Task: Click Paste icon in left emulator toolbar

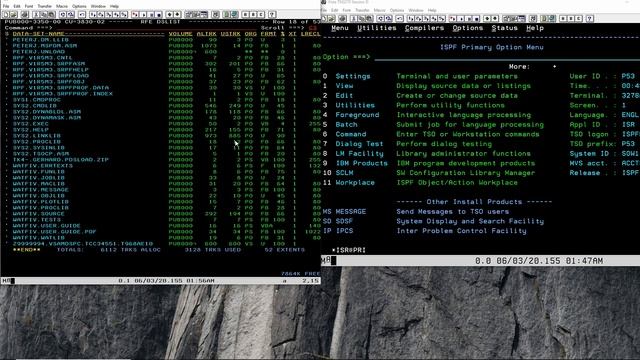Action: [x=52, y=14]
